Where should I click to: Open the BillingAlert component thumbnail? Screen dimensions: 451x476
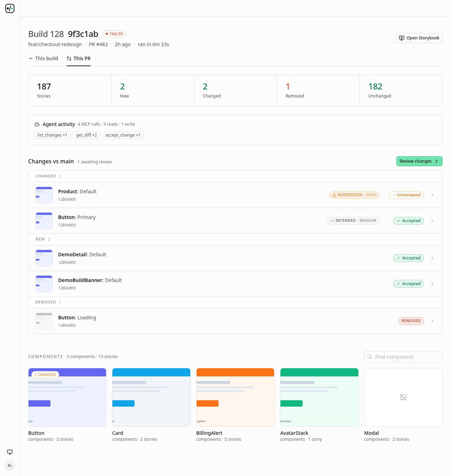[235, 397]
